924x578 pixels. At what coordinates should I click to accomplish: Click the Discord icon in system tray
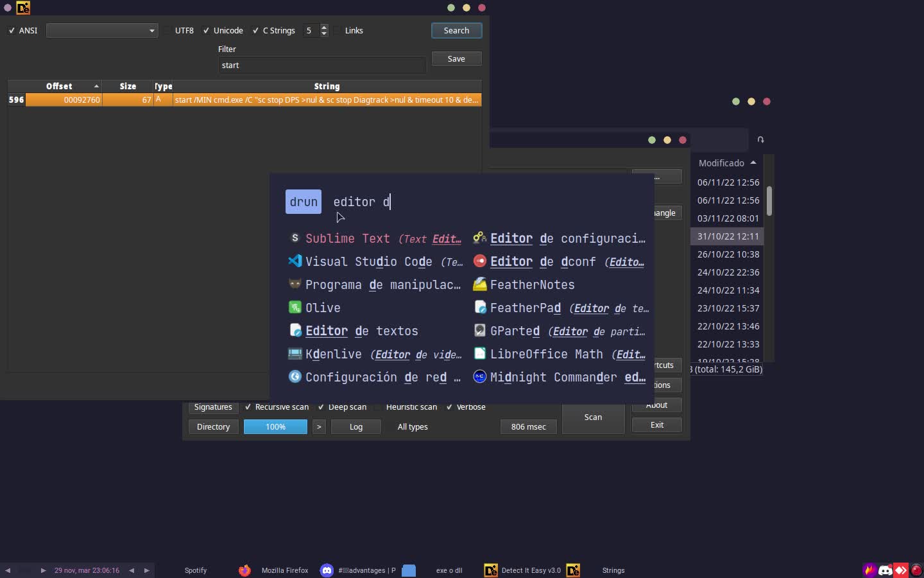click(x=886, y=570)
